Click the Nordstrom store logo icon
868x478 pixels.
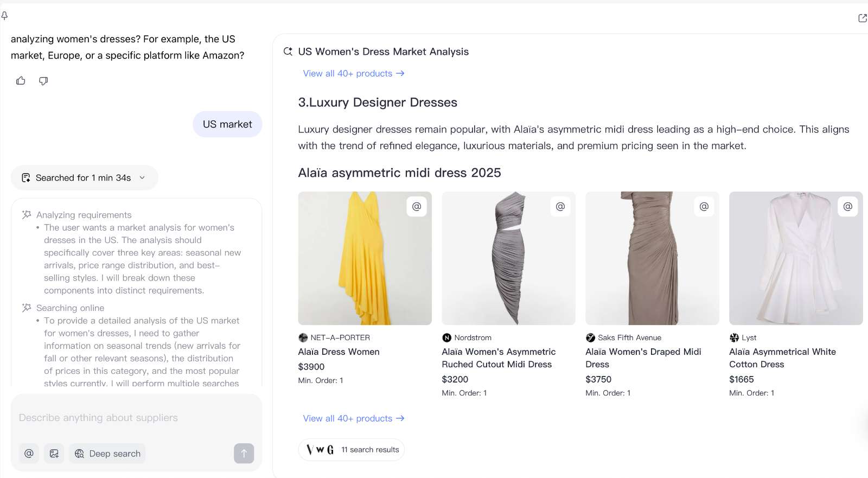click(446, 337)
